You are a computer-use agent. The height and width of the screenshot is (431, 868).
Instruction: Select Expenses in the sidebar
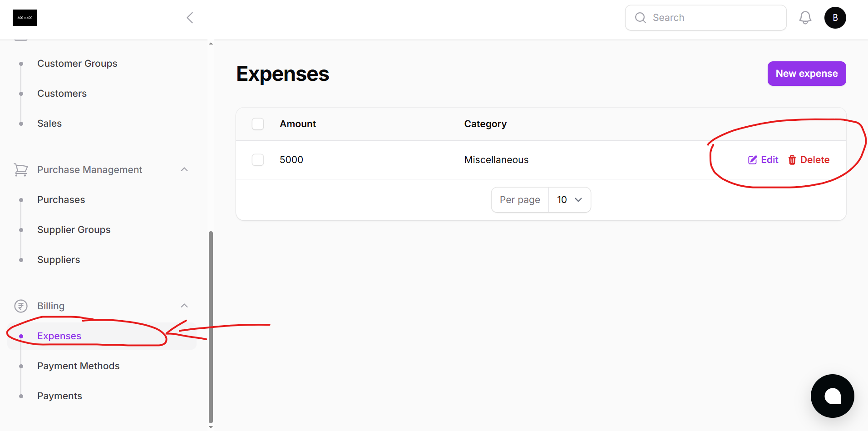(59, 336)
